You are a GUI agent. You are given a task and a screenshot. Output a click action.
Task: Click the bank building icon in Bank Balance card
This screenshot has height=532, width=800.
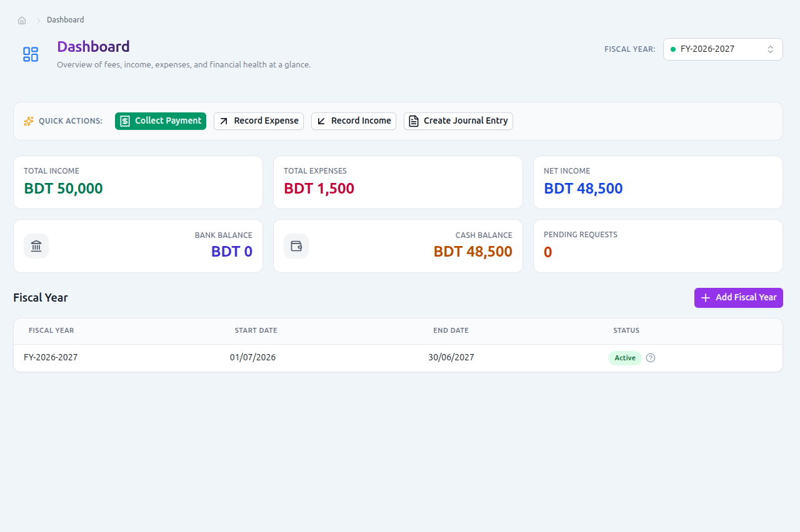[36, 246]
